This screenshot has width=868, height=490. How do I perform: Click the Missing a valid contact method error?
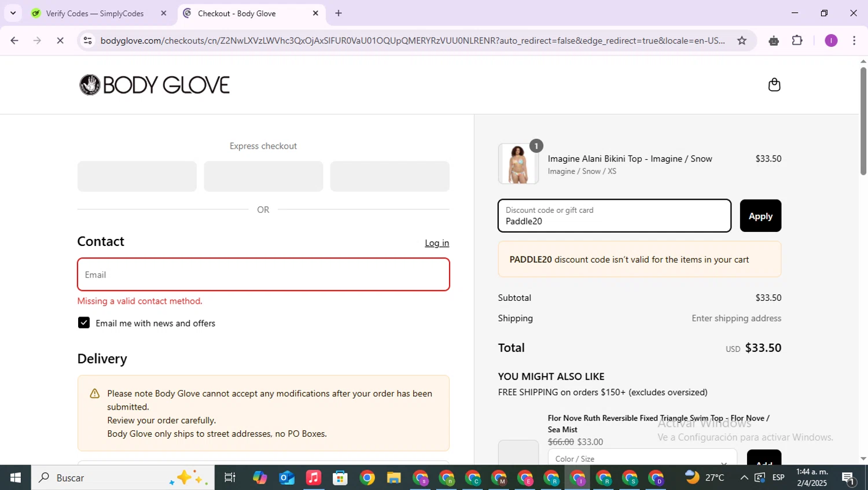[139, 301]
